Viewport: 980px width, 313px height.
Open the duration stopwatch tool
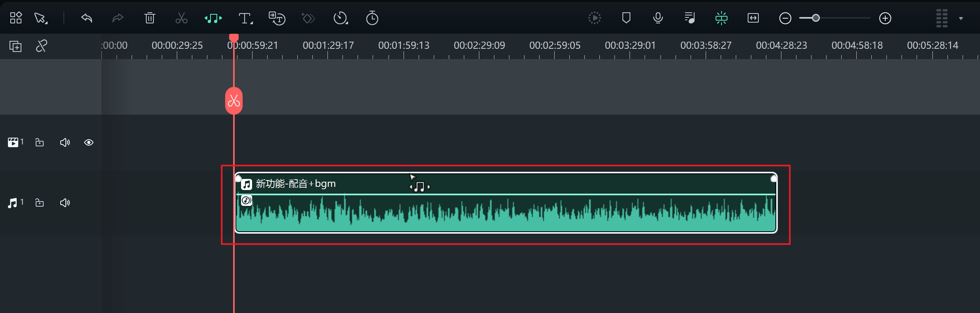click(x=372, y=18)
